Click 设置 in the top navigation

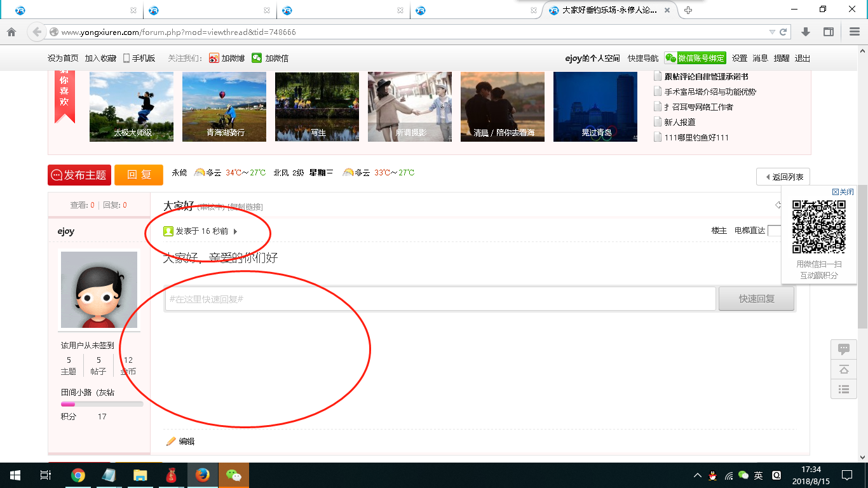click(x=738, y=57)
